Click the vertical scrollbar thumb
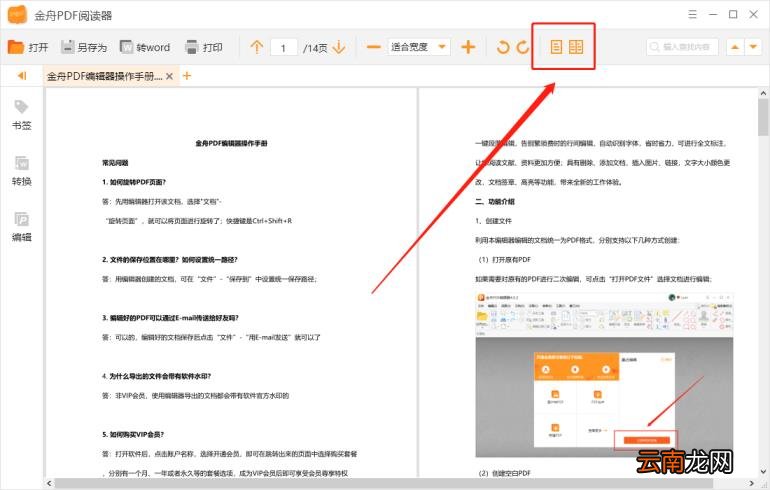Viewport: 770px width, 490px height. [763, 116]
